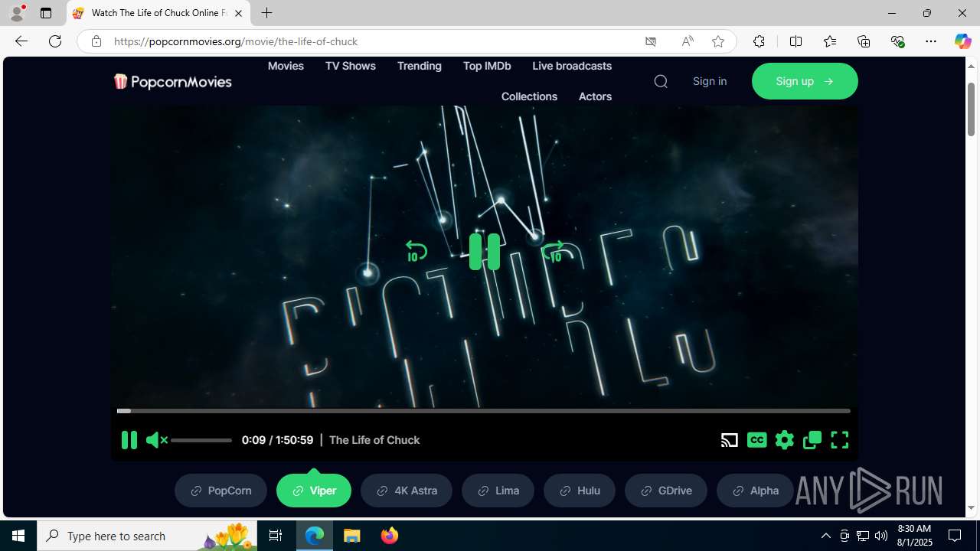Open the system volume control
Viewport: 980px width, 551px height.
[x=881, y=536]
